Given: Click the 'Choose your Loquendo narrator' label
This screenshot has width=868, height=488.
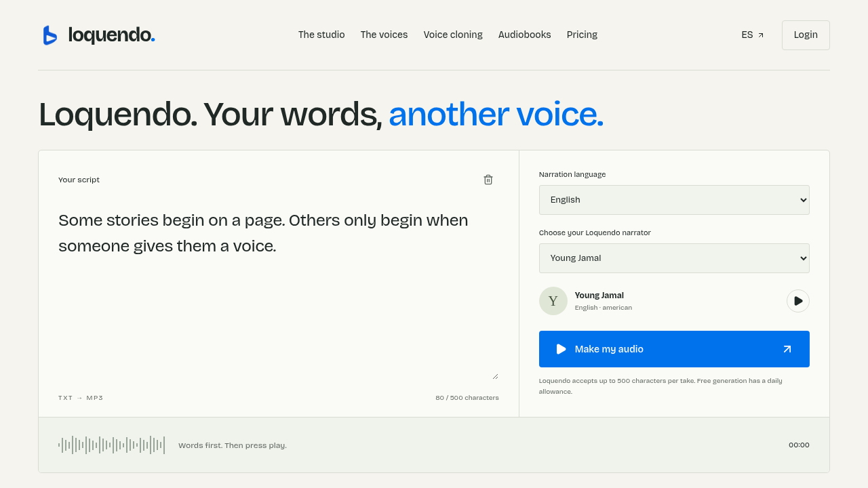Looking at the screenshot, I should point(595,232).
